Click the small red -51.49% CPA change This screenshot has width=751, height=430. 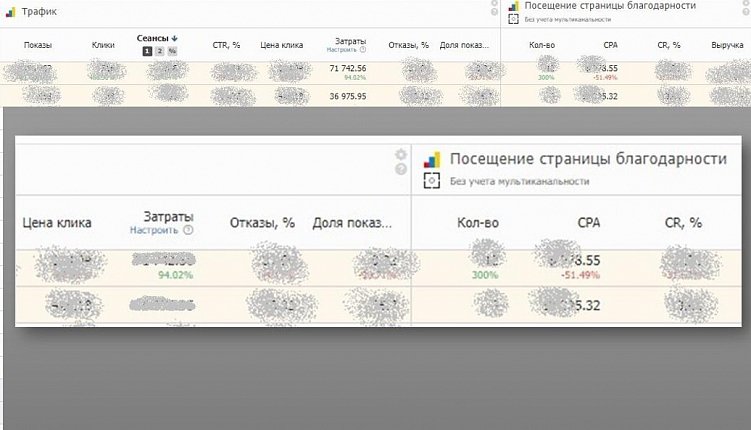(605, 78)
